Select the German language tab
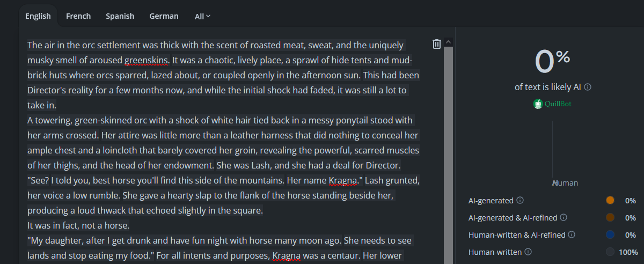Viewport: 644px width, 264px height. [x=164, y=16]
